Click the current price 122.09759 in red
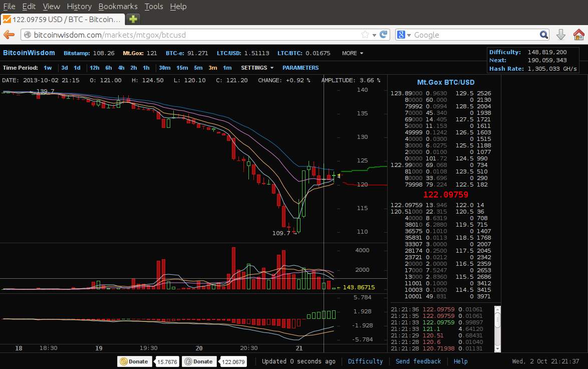The height and width of the screenshot is (369, 588). click(445, 195)
